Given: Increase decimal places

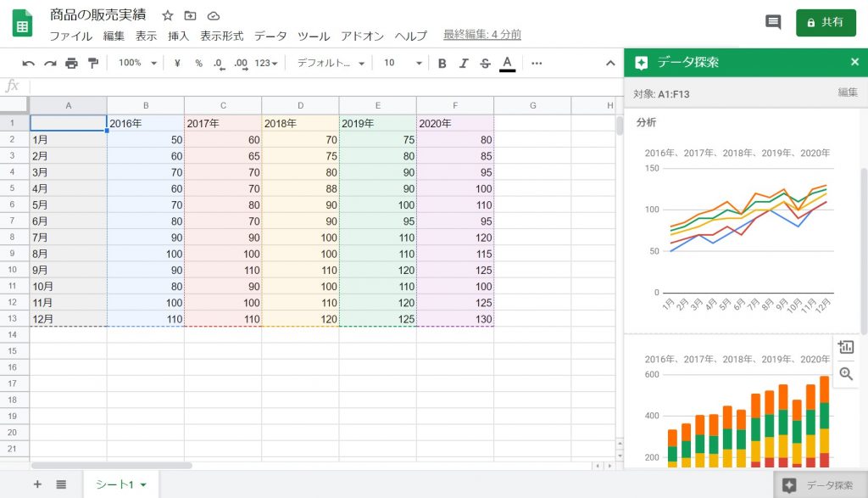Looking at the screenshot, I should (x=241, y=64).
